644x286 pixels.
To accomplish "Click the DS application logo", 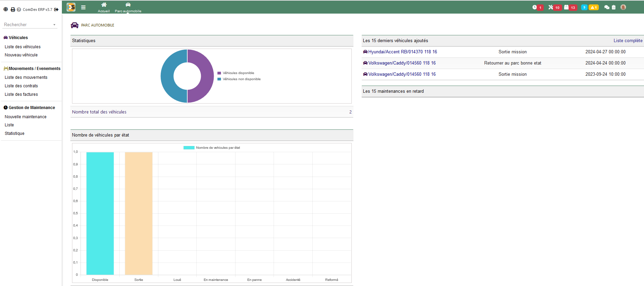I will [71, 7].
